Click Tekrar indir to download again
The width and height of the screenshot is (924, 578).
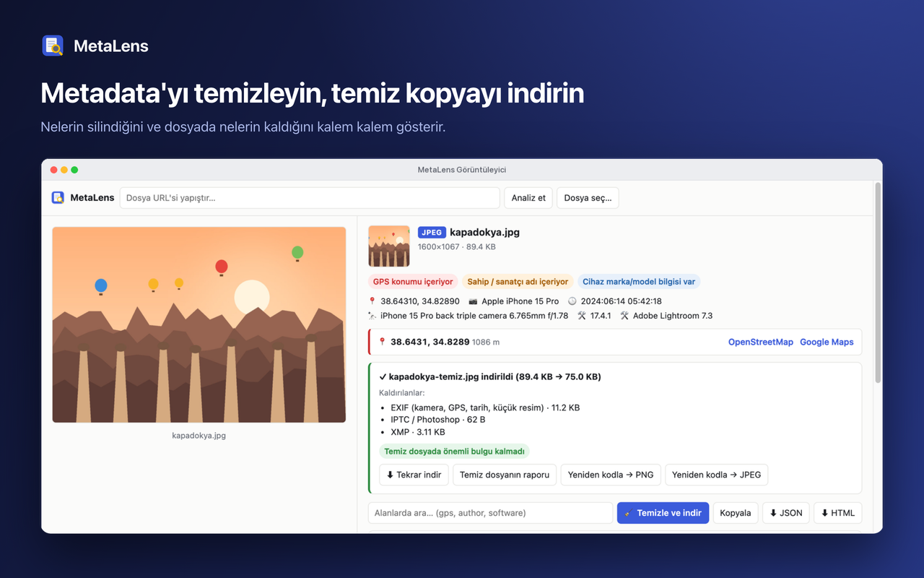click(x=414, y=475)
